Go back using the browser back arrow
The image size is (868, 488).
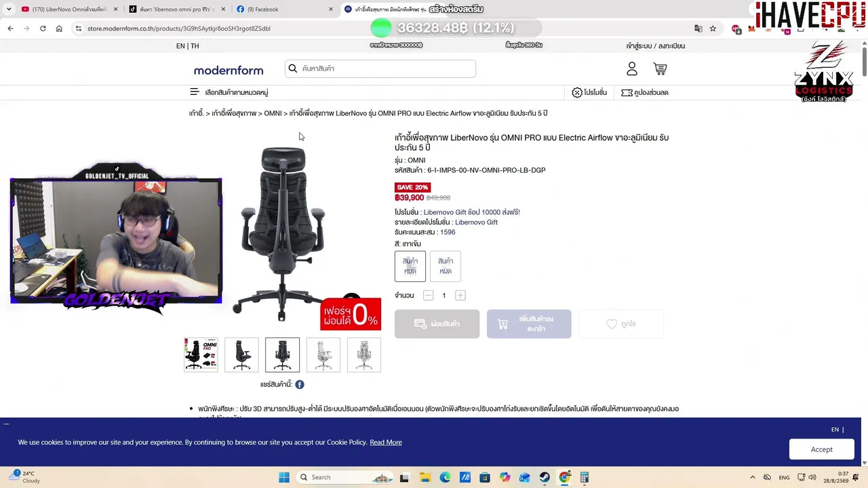[x=10, y=28]
